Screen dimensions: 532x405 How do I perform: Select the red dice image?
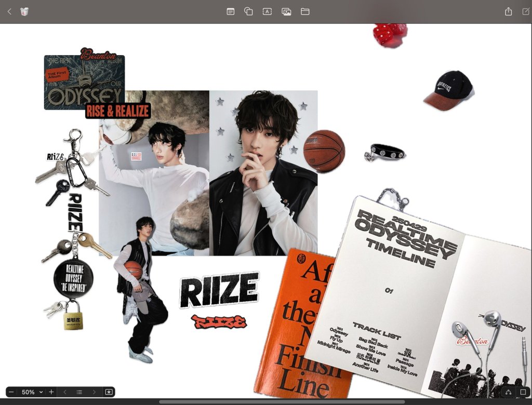coord(390,35)
